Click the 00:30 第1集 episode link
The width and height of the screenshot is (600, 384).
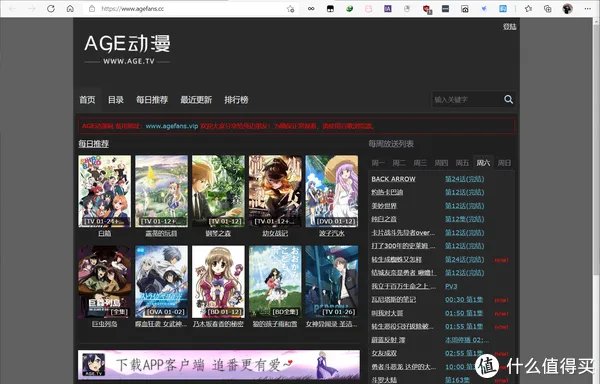pos(464,299)
